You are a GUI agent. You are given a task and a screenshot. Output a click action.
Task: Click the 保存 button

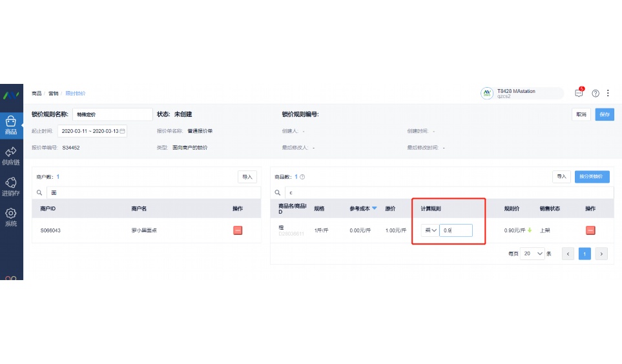pyautogui.click(x=605, y=114)
